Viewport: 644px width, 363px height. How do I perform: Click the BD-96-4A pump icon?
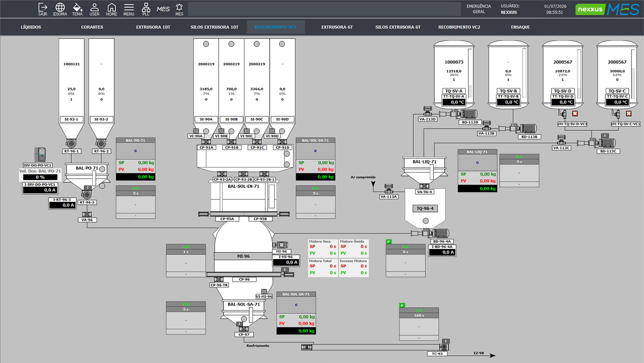(430, 233)
